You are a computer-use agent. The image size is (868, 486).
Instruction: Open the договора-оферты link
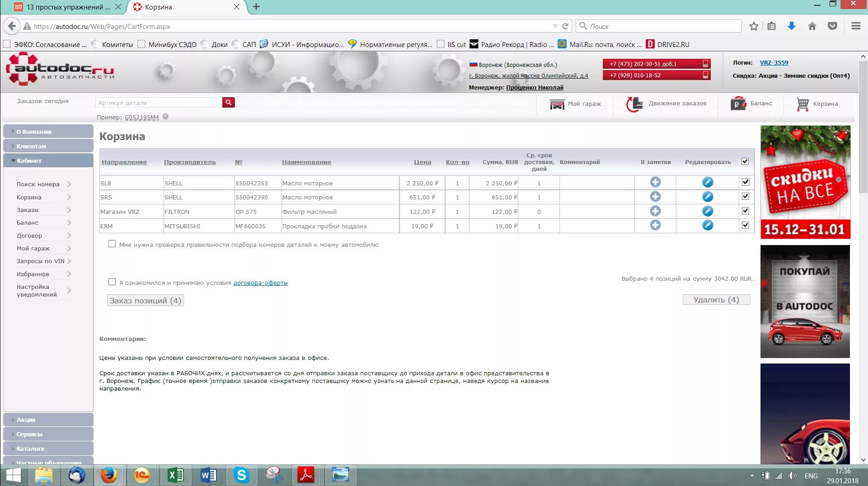coord(260,283)
